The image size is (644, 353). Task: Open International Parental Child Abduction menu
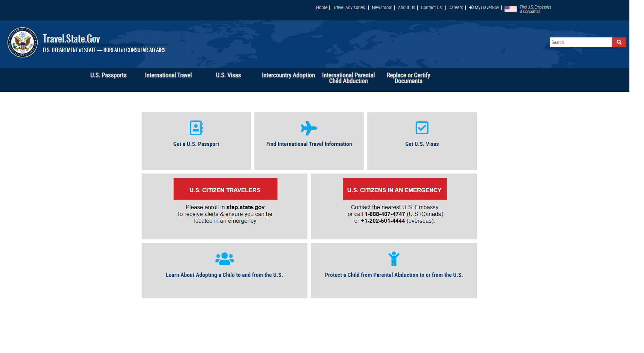348,78
